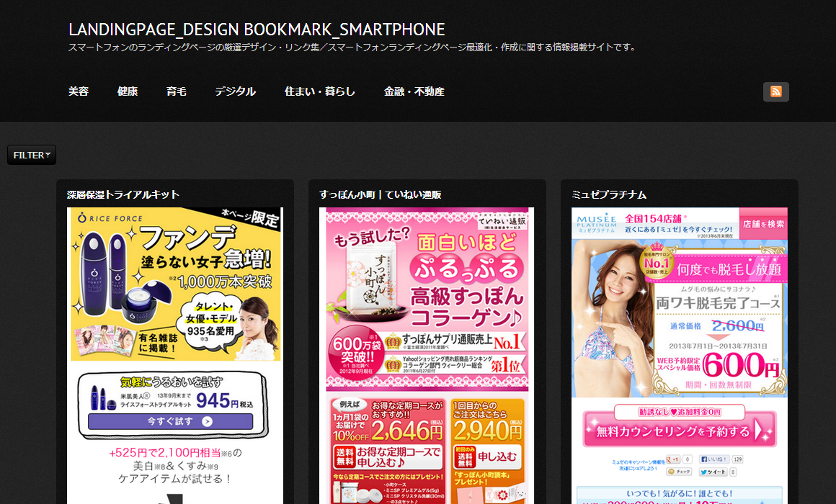The image size is (836, 504).
Task: Click the 600万袋突破 badge
Action: (355, 352)
